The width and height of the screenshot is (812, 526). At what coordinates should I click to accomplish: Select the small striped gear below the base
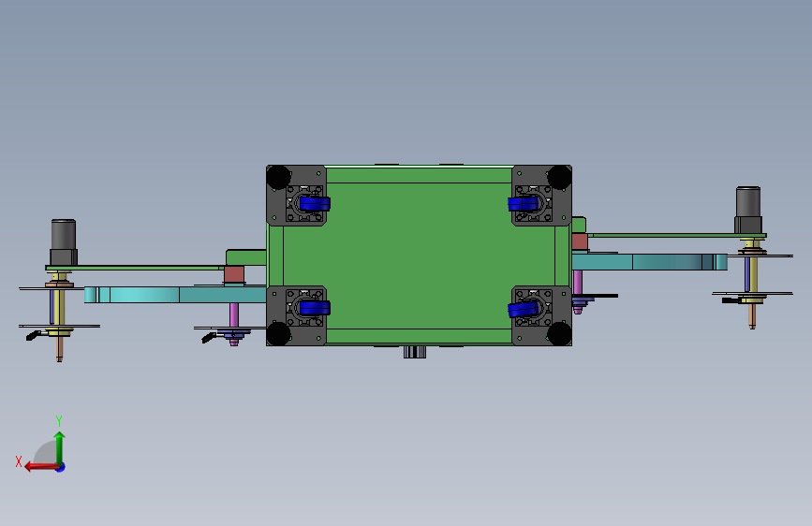(x=415, y=352)
